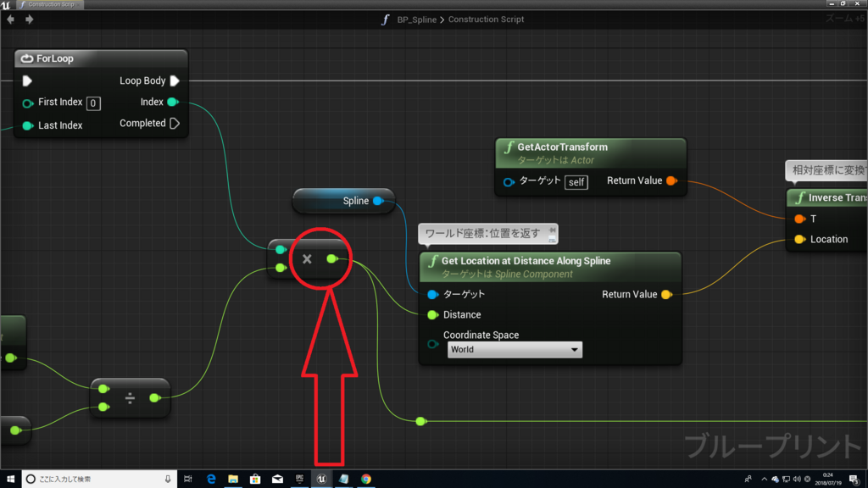This screenshot has height=488, width=868.
Task: Open Google Chrome from the taskbar
Action: click(x=366, y=480)
